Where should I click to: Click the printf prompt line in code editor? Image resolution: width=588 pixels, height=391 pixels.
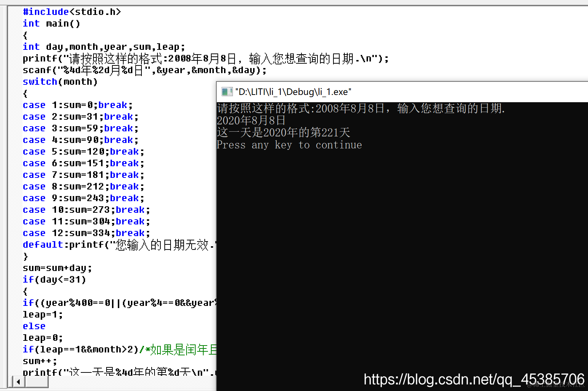click(205, 59)
